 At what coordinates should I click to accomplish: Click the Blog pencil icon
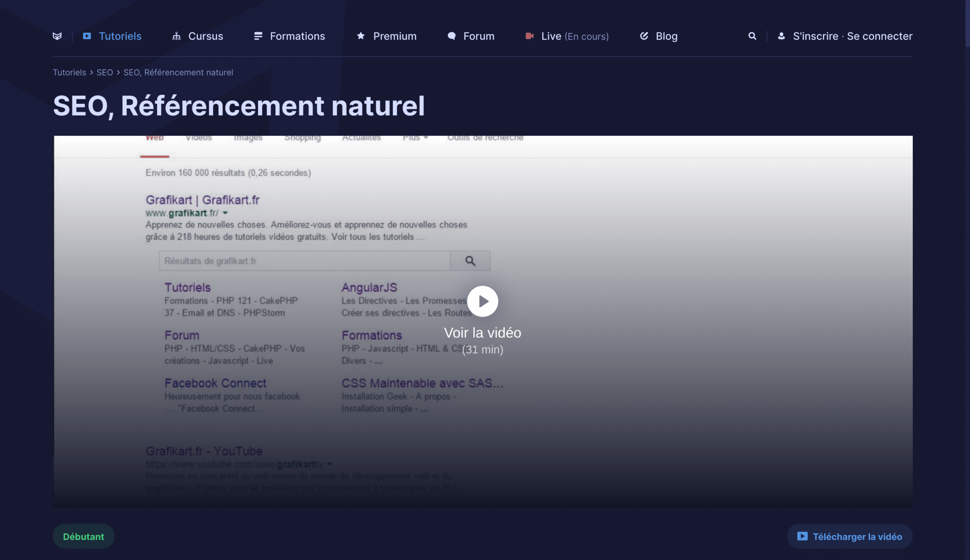[644, 36]
